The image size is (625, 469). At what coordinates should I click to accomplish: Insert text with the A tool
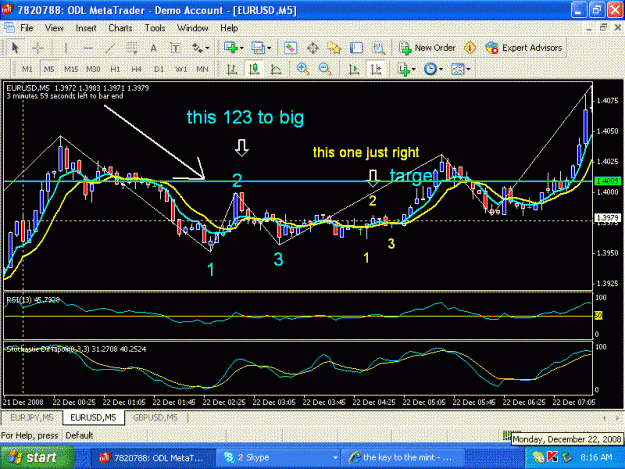153,48
